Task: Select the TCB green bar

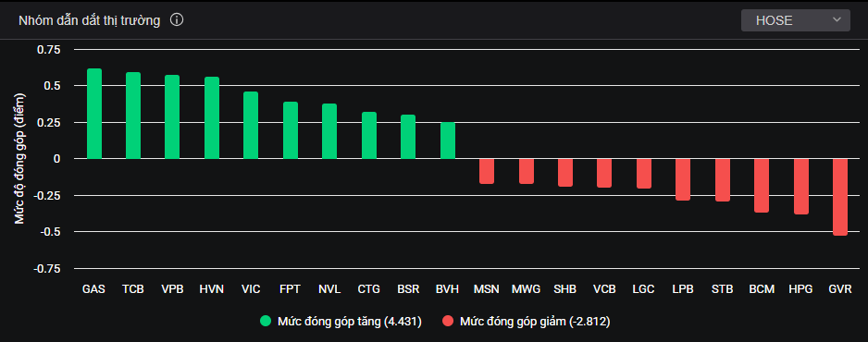Action: coord(133,116)
